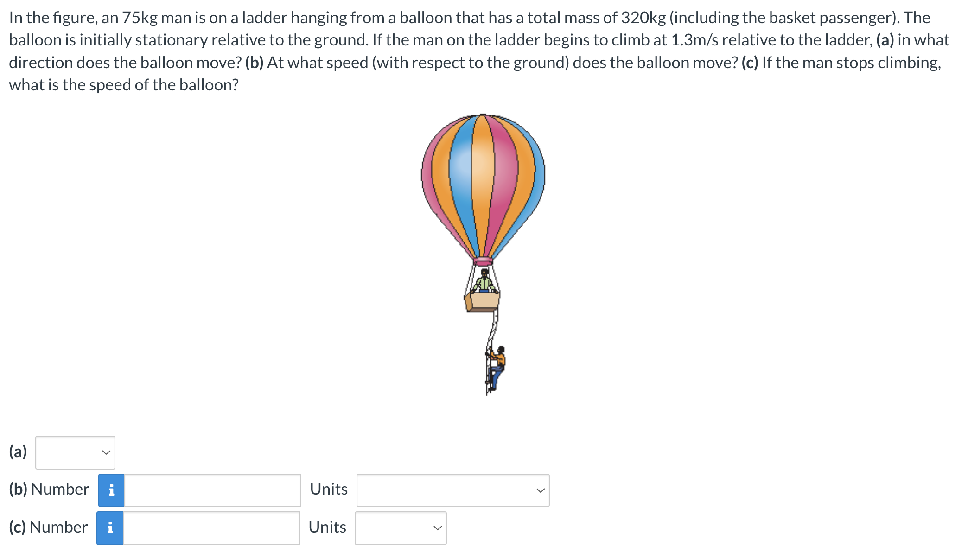This screenshot has width=968, height=560.
Task: Expand the (b) Units chevron arrow
Action: tap(540, 490)
